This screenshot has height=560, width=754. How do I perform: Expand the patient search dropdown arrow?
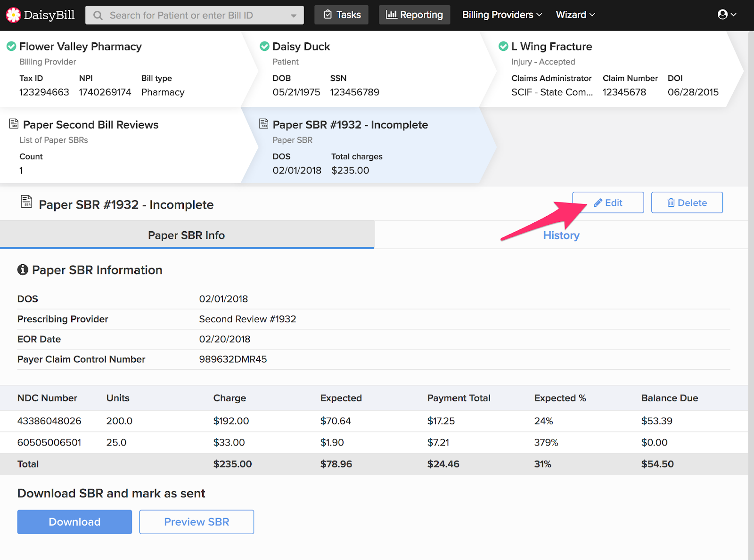click(294, 16)
